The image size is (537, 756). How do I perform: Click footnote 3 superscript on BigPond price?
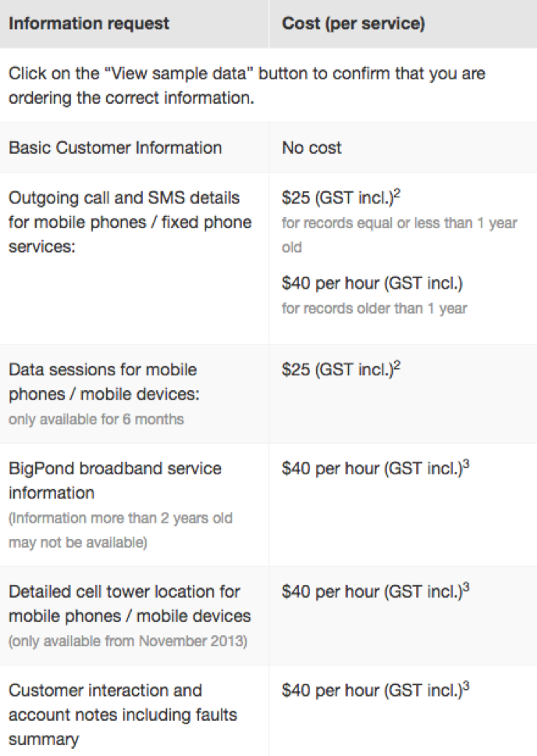pyautogui.click(x=466, y=464)
